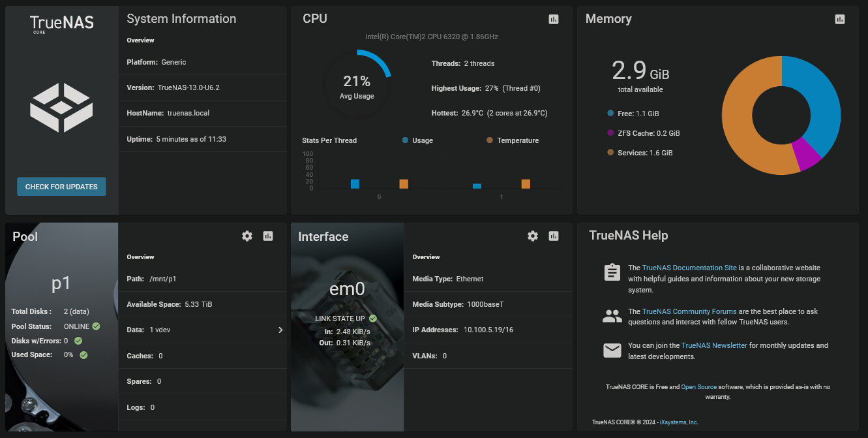Screen dimensions: 868x438
Task: Click the Interface settings gear icon
Action: (x=533, y=236)
